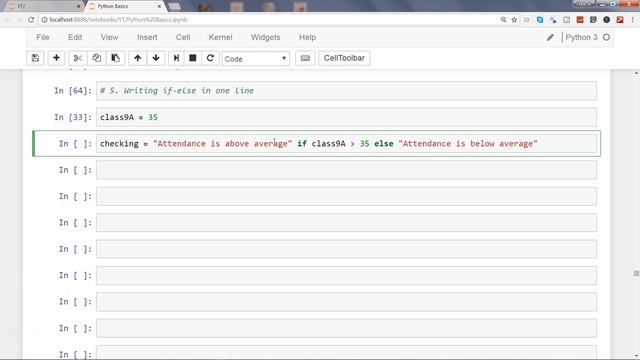Click the edit mode pencil indicator
640x360 pixels.
[x=550, y=37]
